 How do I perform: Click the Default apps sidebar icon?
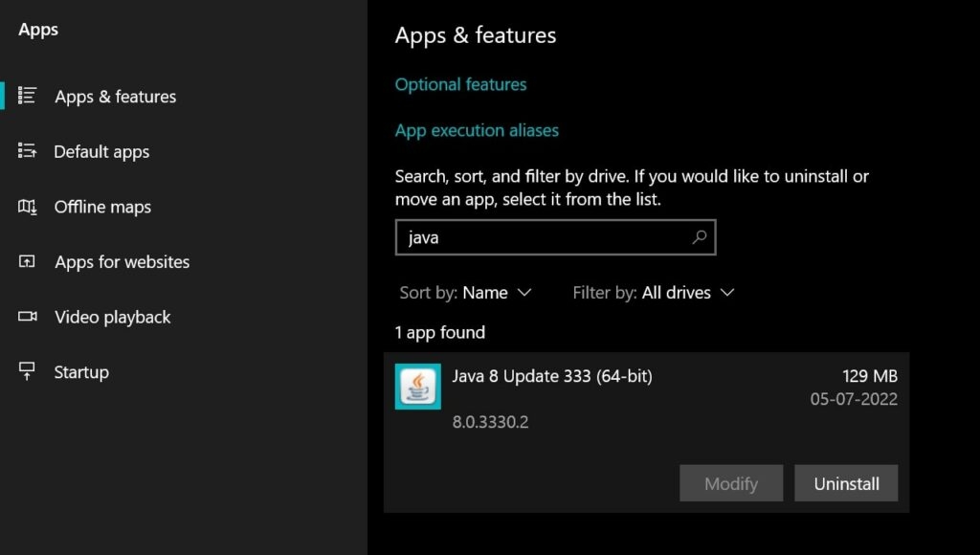[x=27, y=150]
